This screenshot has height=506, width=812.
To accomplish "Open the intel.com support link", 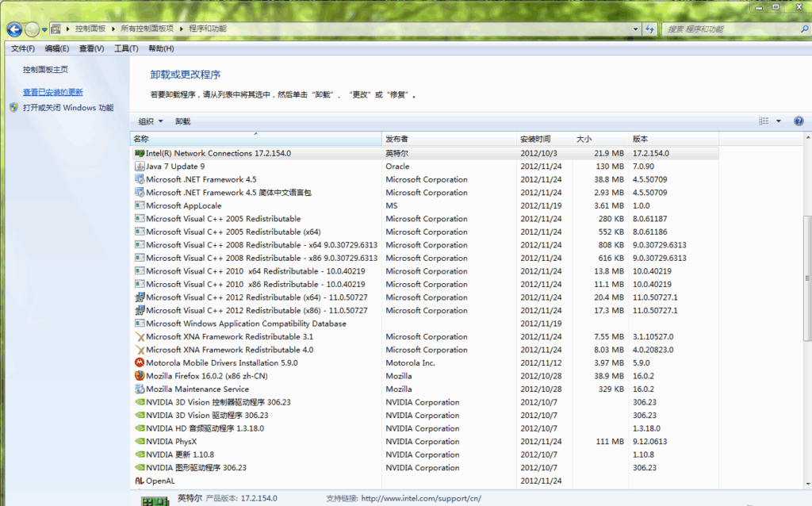I will pyautogui.click(x=421, y=498).
